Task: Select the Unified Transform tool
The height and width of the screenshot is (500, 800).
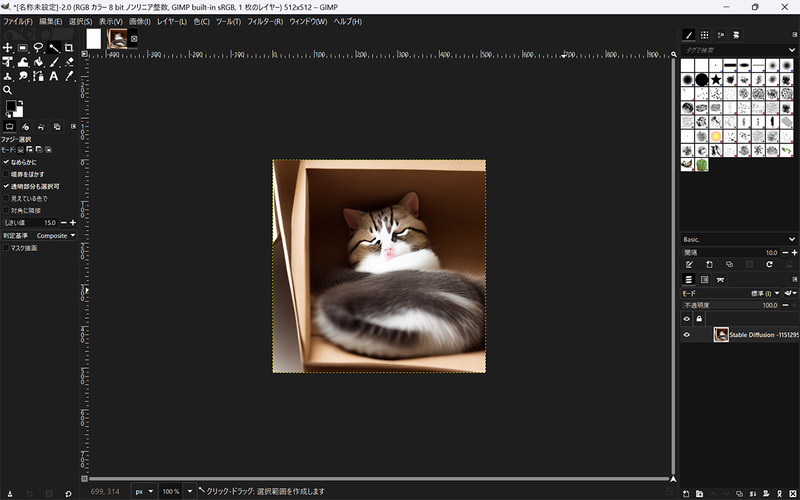Action: point(8,62)
